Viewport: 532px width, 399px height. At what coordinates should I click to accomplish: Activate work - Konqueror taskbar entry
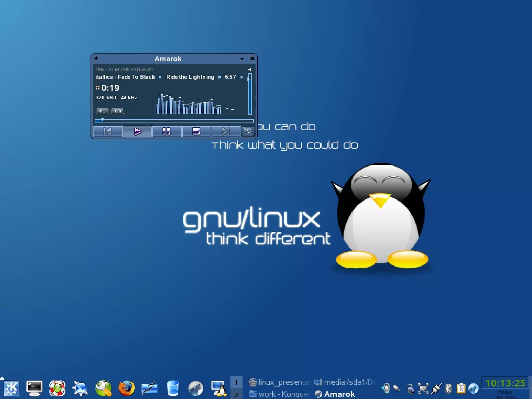[x=280, y=394]
